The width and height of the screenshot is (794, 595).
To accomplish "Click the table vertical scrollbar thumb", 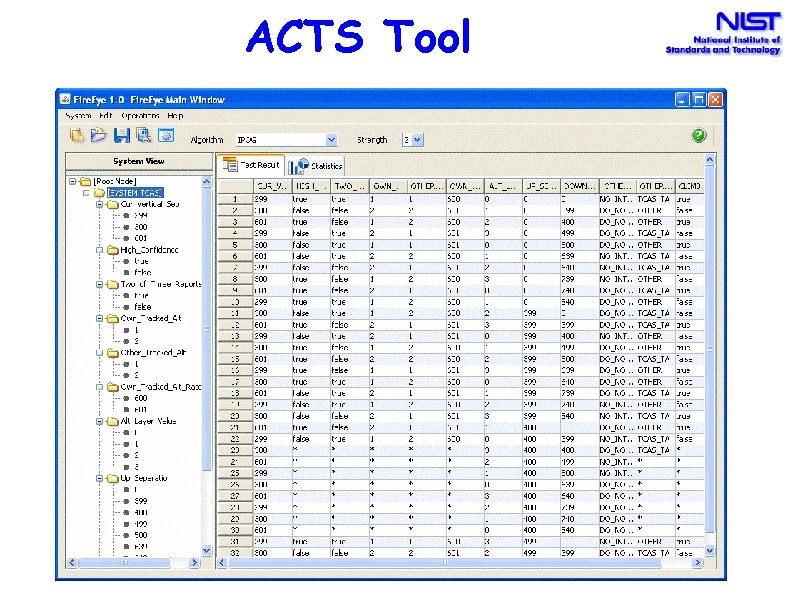I will click(709, 348).
